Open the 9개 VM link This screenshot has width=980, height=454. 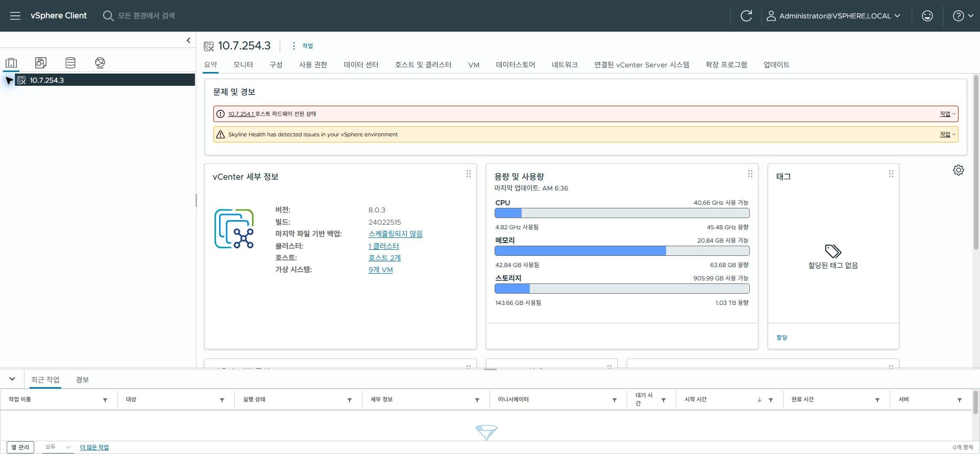click(380, 270)
